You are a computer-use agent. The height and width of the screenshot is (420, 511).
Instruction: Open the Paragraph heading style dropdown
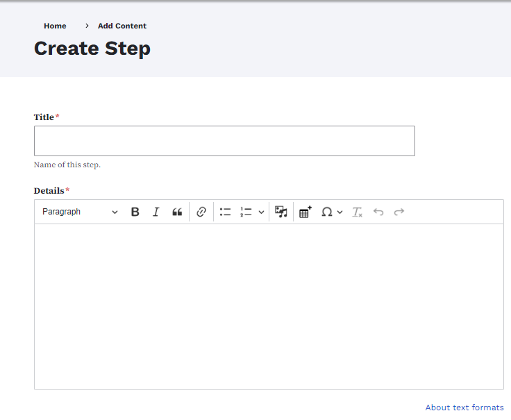tap(80, 212)
